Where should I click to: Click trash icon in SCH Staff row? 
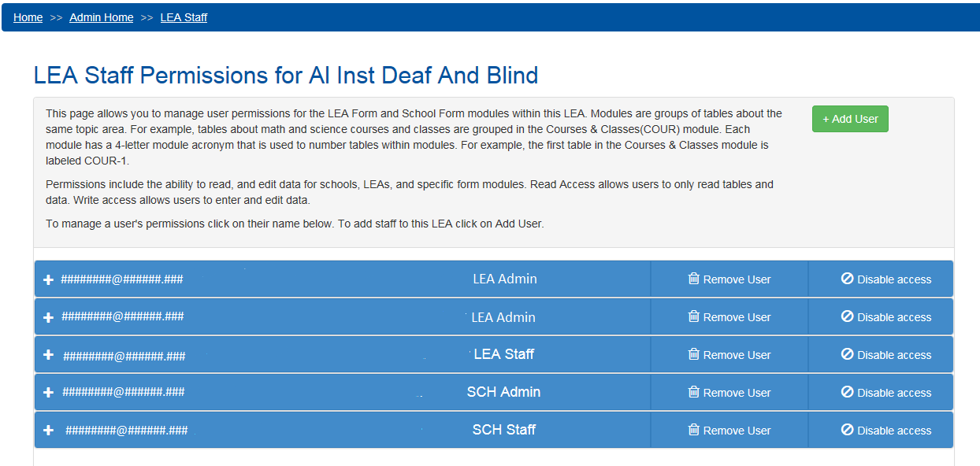(693, 430)
